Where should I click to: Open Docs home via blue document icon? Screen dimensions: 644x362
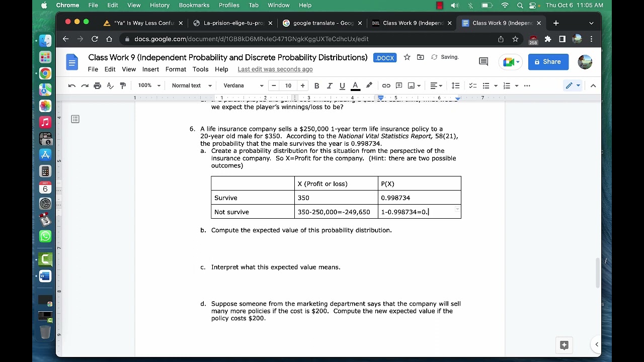point(72,62)
